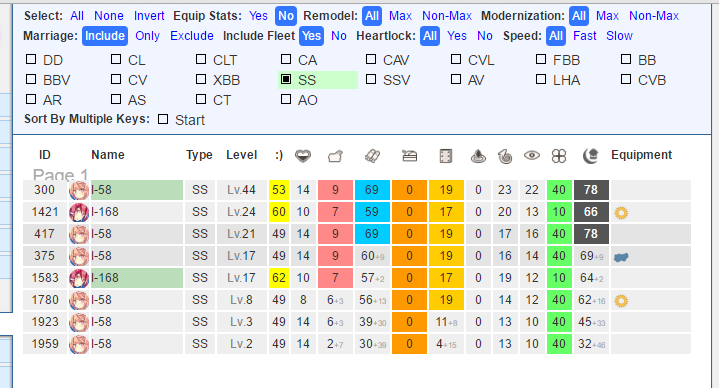Enable the Sort By Multiple Keys Start checkbox
The width and height of the screenshot is (719, 388).
[x=163, y=119]
